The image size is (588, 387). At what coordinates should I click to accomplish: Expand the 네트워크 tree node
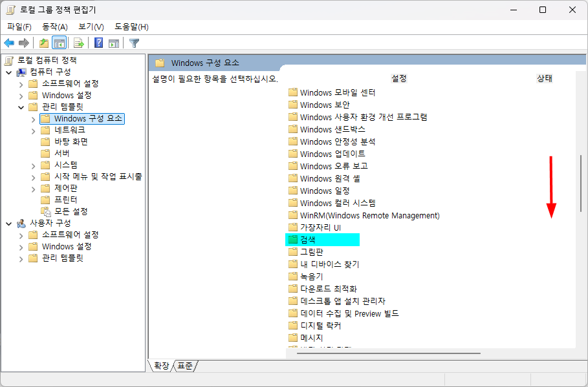(34, 131)
